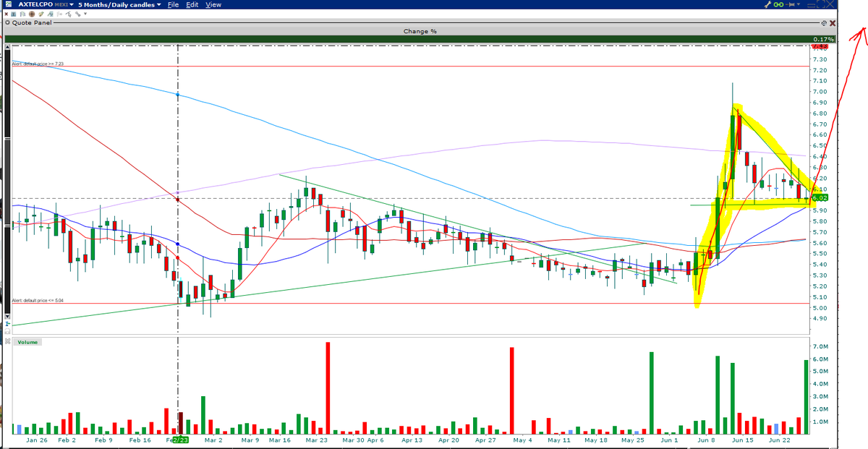Click the 5.00 price axis label
The width and height of the screenshot is (868, 449).
(820, 308)
